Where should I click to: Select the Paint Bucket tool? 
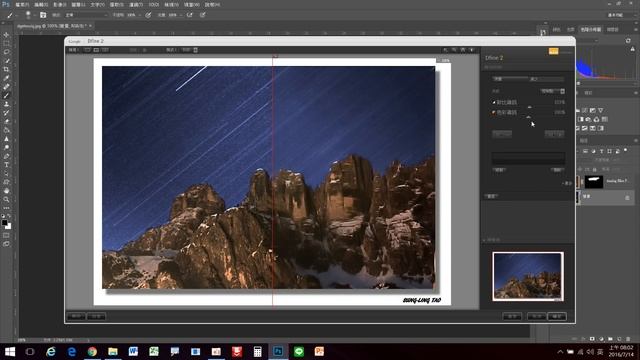(x=6, y=130)
